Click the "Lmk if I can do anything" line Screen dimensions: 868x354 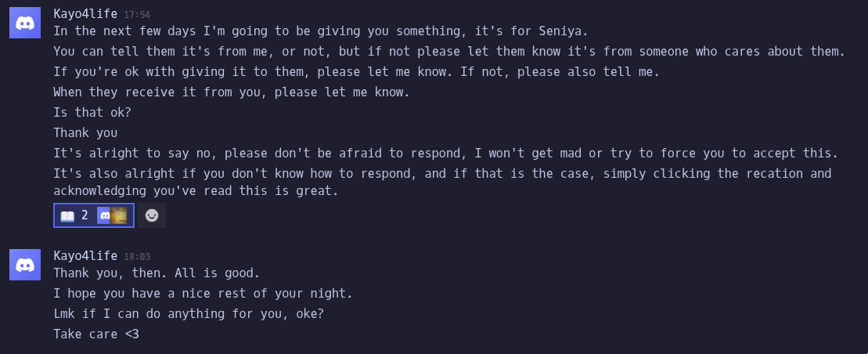point(188,314)
